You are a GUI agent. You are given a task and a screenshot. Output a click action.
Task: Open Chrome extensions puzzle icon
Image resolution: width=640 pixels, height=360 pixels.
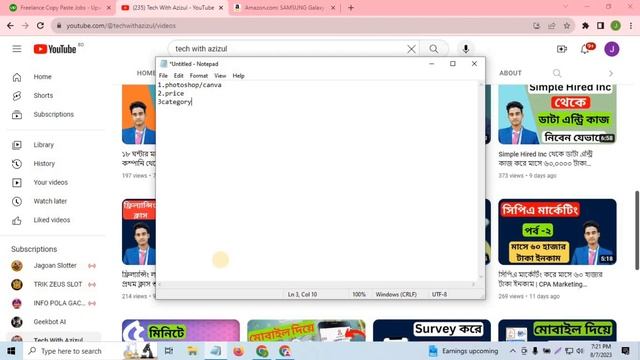[585, 26]
